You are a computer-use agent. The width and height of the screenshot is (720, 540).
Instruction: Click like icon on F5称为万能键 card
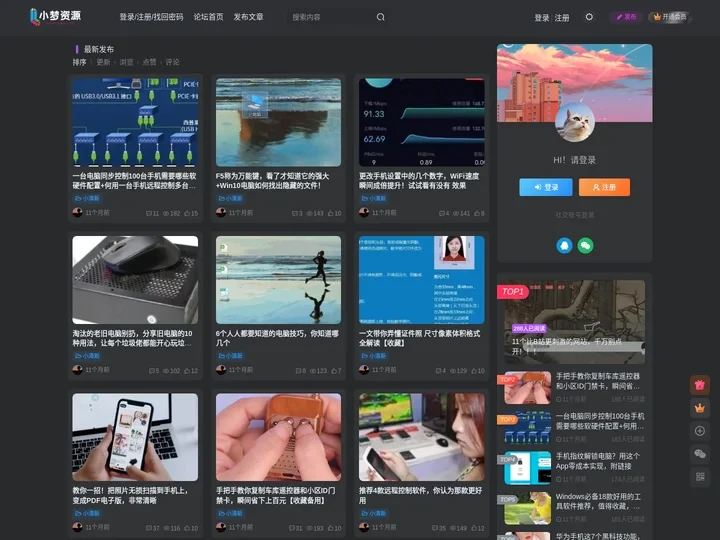click(331, 214)
